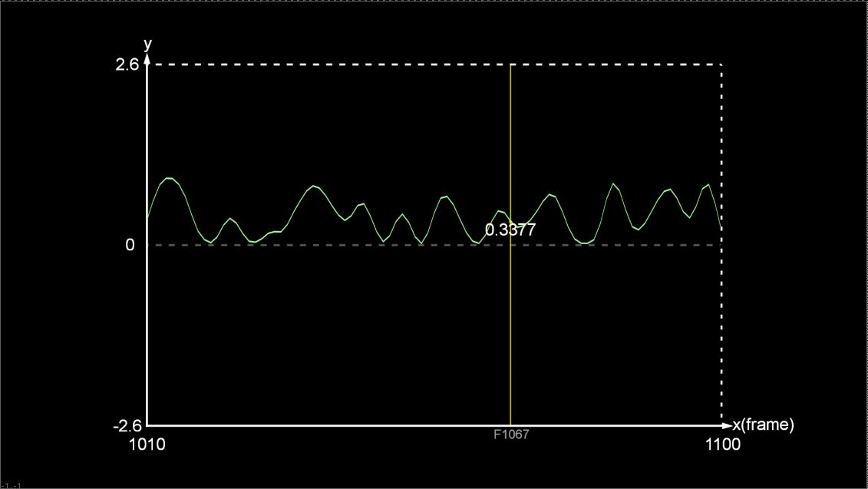Click the x-axis right arrowhead
Viewport: 868px width, 489px height.
click(727, 425)
